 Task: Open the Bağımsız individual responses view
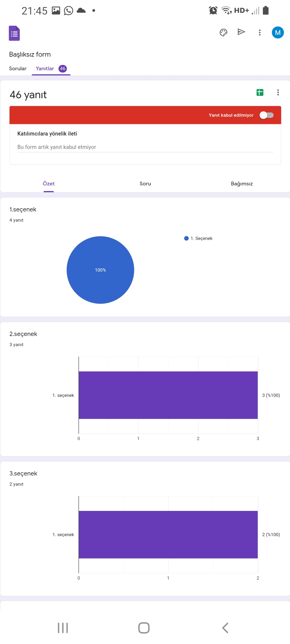click(x=242, y=184)
